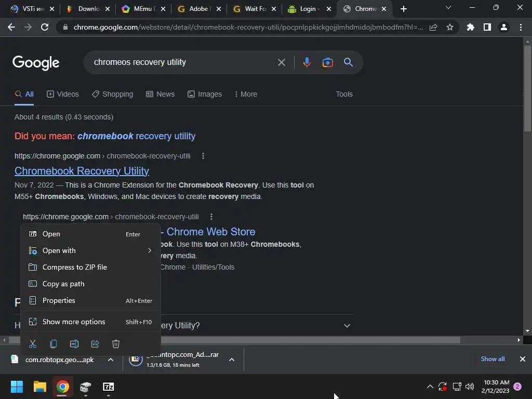Choose Show more options
The image size is (532, 399).
pyautogui.click(x=90, y=322)
